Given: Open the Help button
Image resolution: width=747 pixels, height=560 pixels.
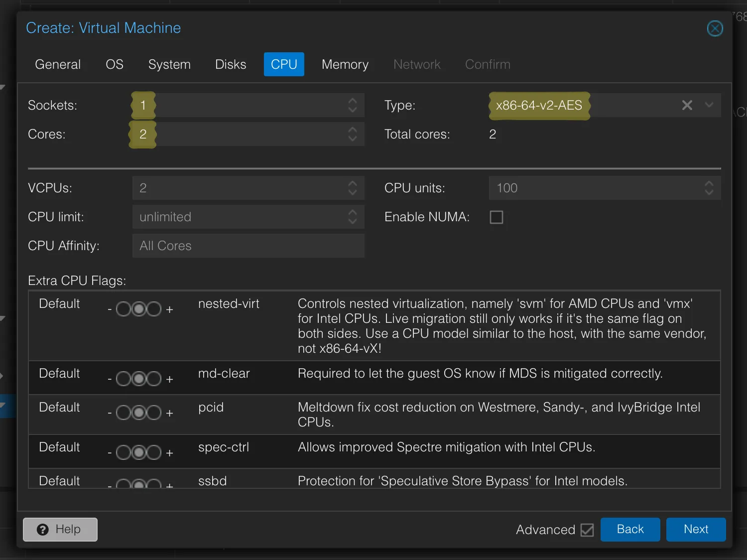Looking at the screenshot, I should (60, 530).
